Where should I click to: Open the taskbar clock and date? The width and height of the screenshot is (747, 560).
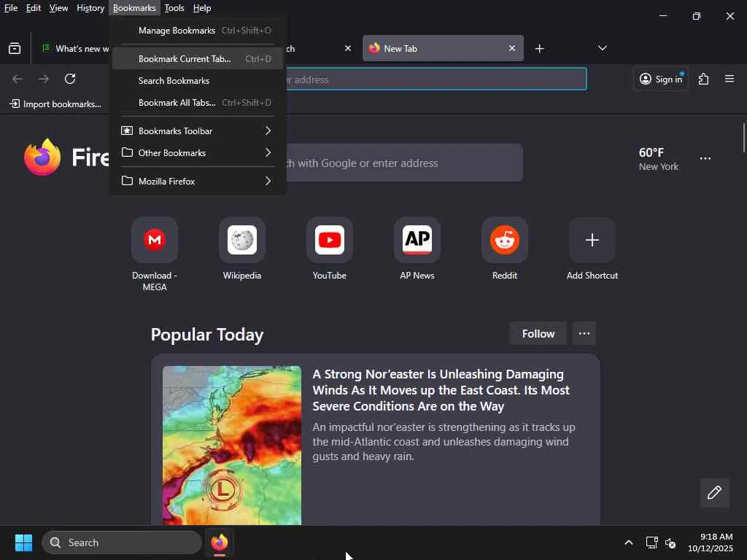pos(710,542)
